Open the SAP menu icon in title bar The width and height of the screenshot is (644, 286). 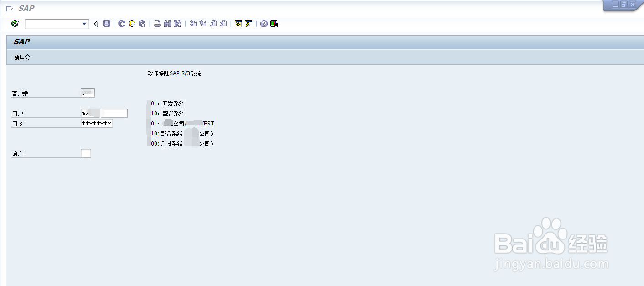[x=10, y=9]
